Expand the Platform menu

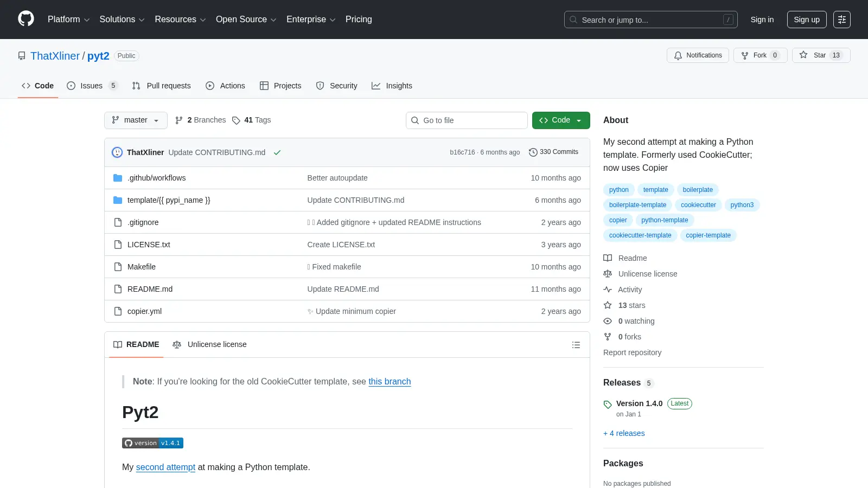pyautogui.click(x=68, y=20)
